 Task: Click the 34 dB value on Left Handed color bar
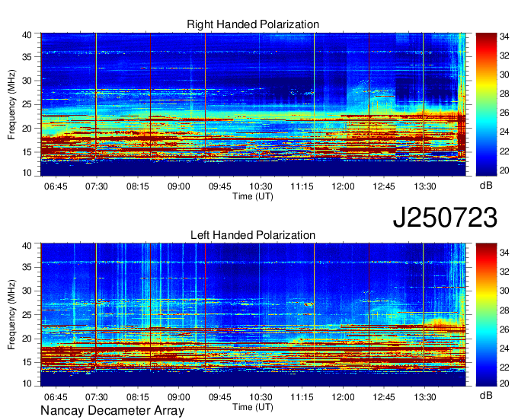pyautogui.click(x=504, y=253)
